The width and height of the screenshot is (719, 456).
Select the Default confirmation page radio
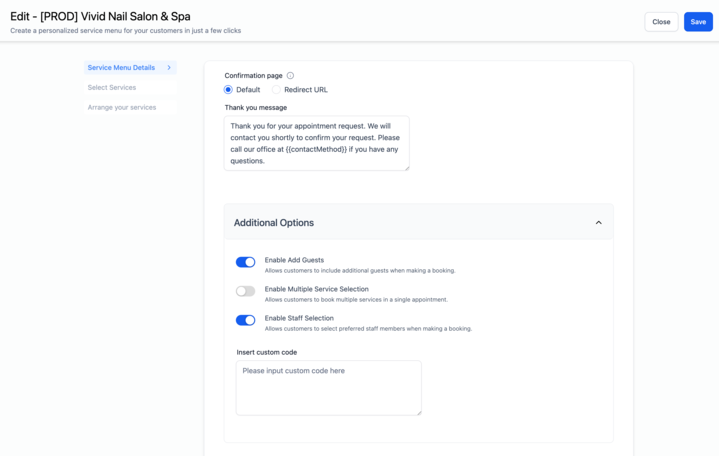pyautogui.click(x=228, y=89)
